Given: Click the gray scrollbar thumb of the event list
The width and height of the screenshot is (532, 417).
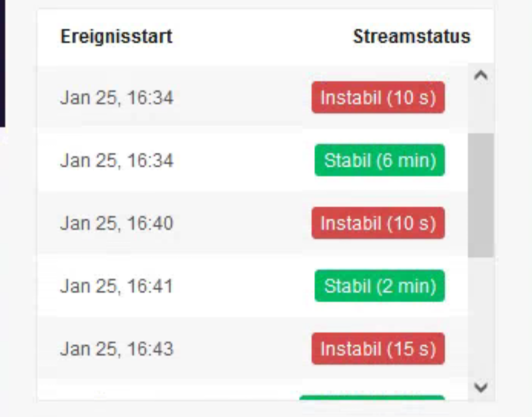Looking at the screenshot, I should (480, 195).
